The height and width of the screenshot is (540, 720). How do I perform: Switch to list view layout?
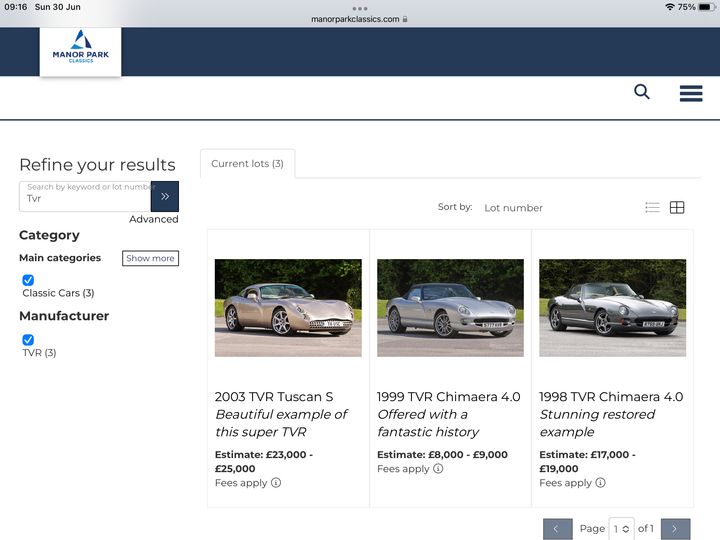coord(652,208)
